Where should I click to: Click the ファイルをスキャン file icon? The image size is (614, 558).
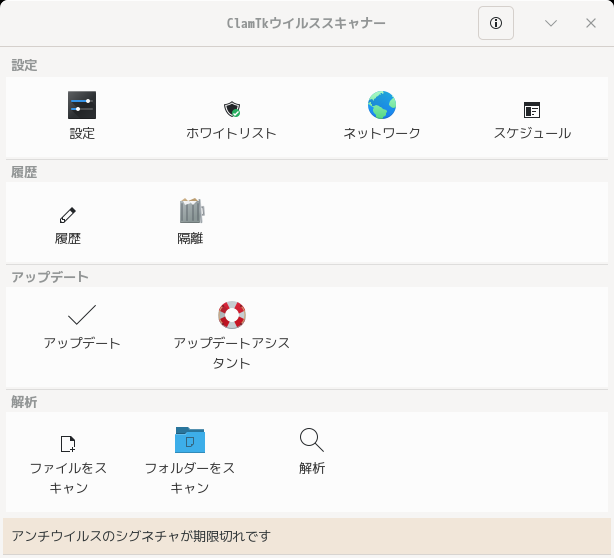[x=68, y=442]
